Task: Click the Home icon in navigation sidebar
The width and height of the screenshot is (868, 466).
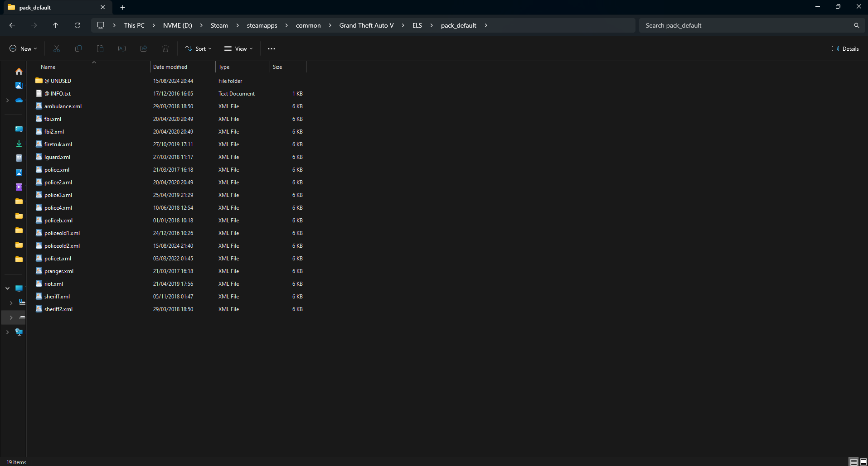Action: [x=19, y=71]
